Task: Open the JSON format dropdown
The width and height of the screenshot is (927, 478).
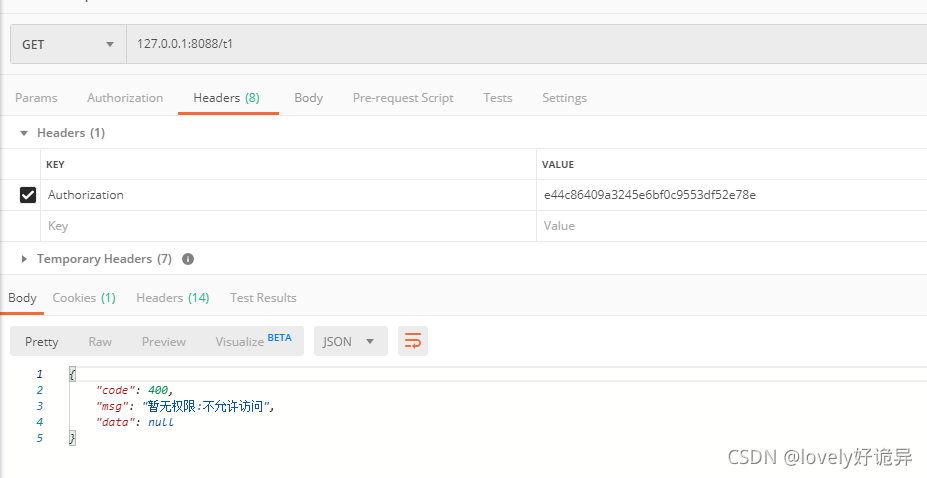Action: 351,341
